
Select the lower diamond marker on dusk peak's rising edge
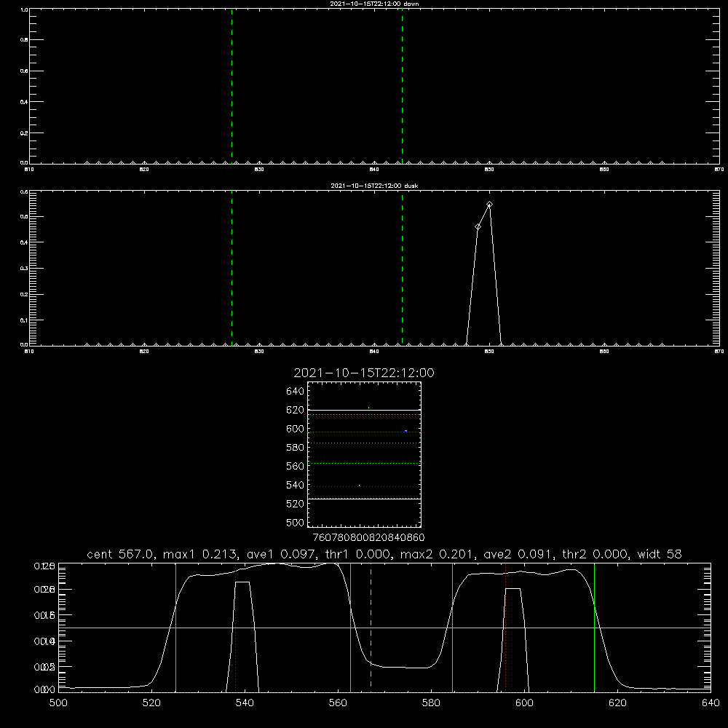point(478,226)
